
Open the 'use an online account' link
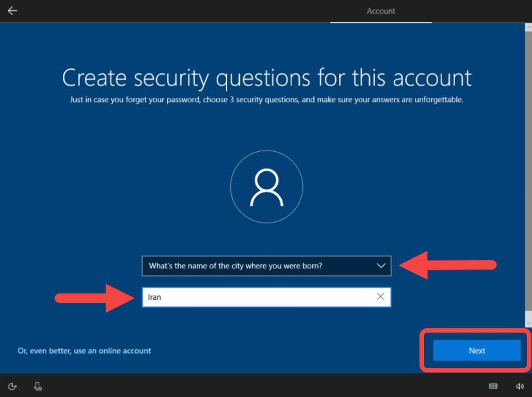(84, 351)
